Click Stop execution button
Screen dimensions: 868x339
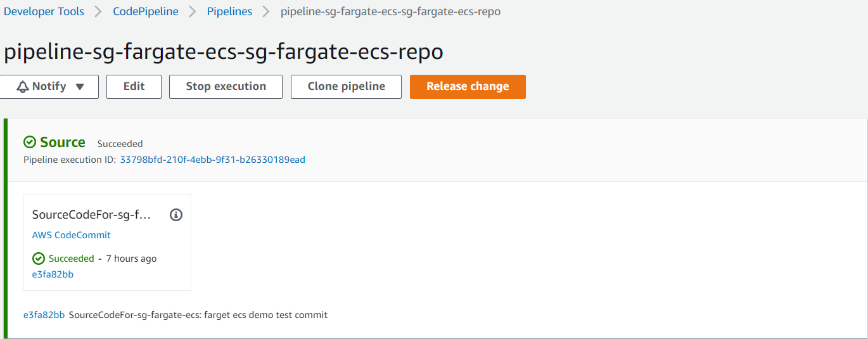226,87
